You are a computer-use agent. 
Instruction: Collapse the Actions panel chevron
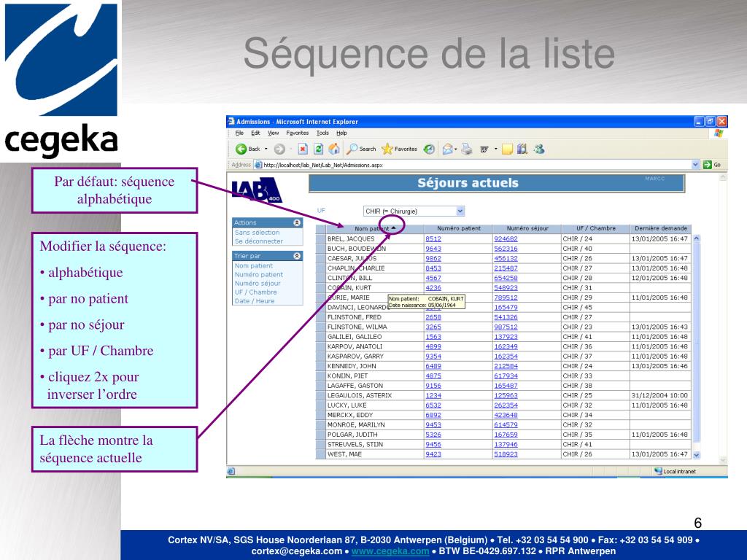297,222
